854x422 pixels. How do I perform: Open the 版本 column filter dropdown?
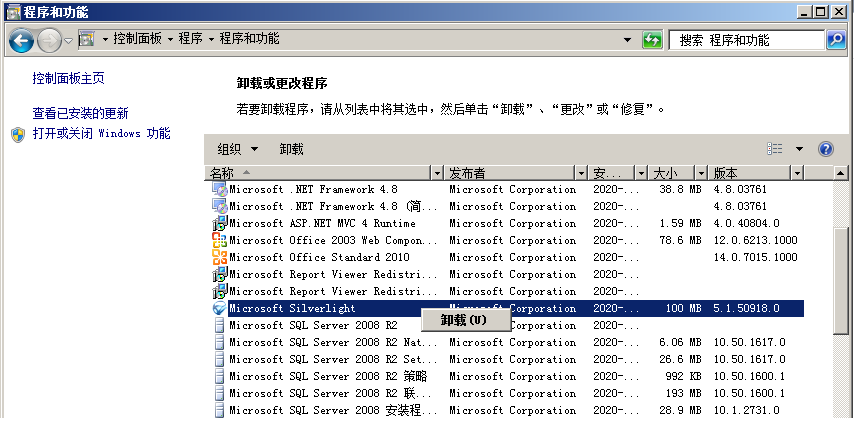click(x=797, y=173)
